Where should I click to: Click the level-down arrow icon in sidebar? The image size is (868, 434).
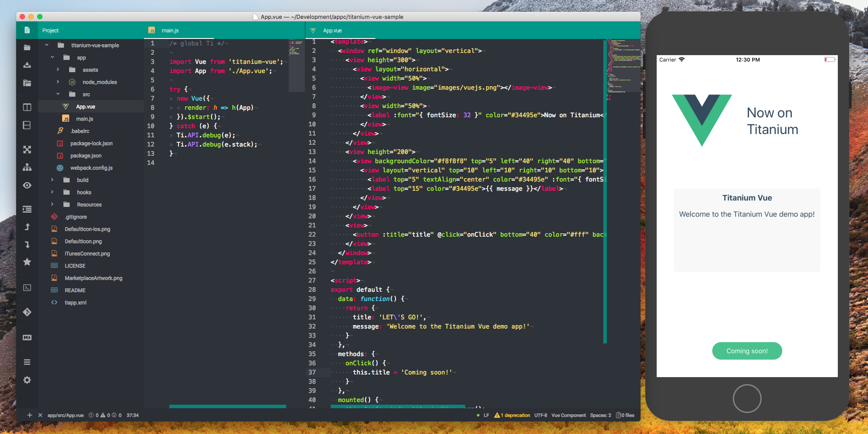pos(27,245)
